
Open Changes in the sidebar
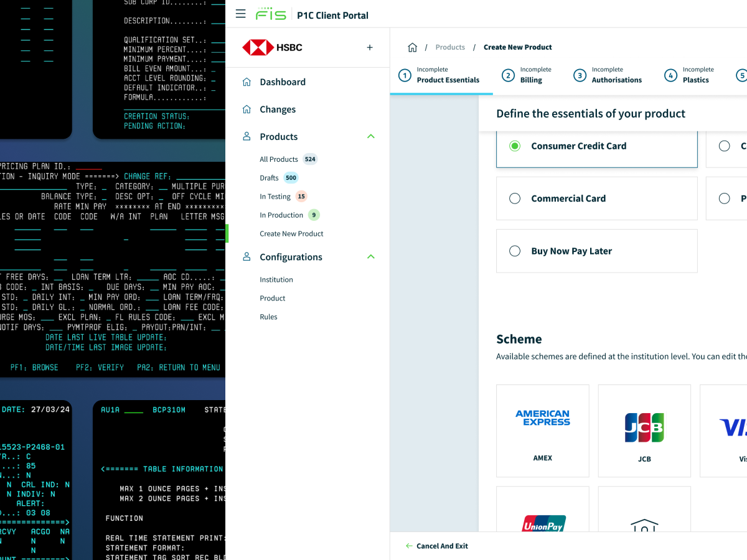point(278,110)
